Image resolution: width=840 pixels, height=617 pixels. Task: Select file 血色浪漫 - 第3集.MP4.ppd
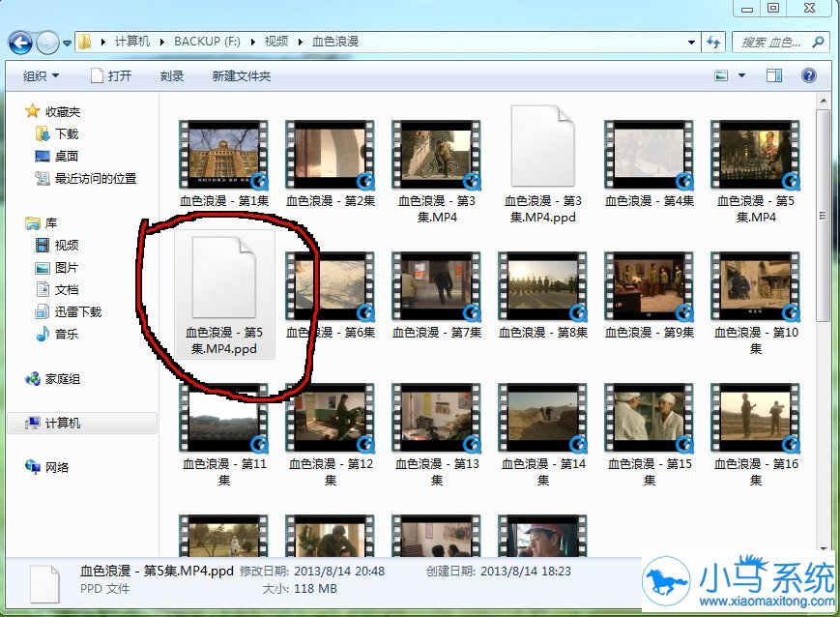click(x=542, y=164)
